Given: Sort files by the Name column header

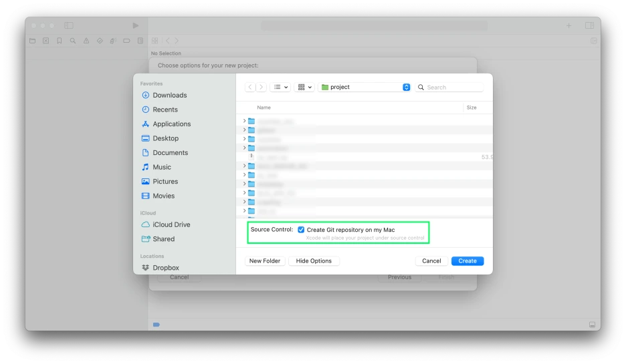Looking at the screenshot, I should (x=264, y=108).
